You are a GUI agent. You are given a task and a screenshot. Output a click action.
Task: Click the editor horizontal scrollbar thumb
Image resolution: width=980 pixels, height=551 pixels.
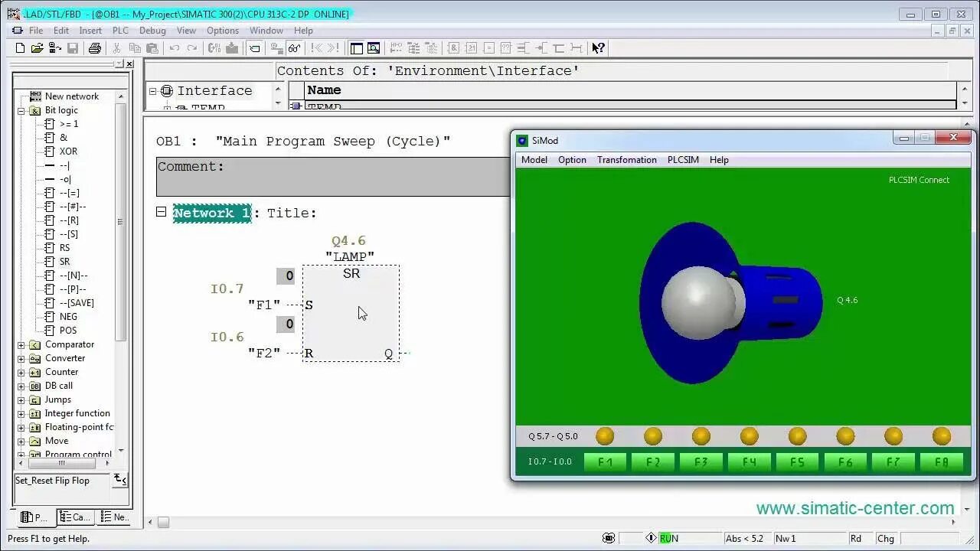click(163, 523)
